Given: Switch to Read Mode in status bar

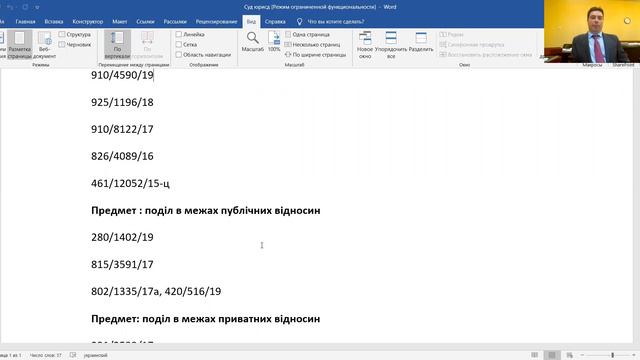Looking at the screenshot, I should tap(534, 355).
